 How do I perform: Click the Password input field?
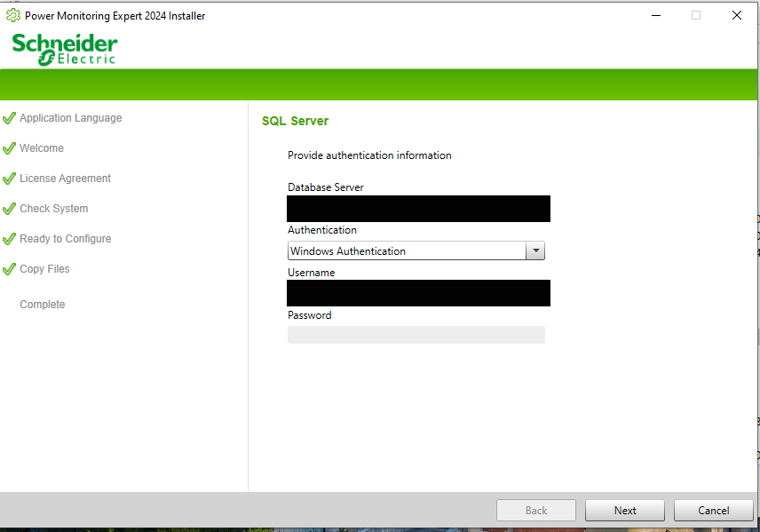coord(416,335)
